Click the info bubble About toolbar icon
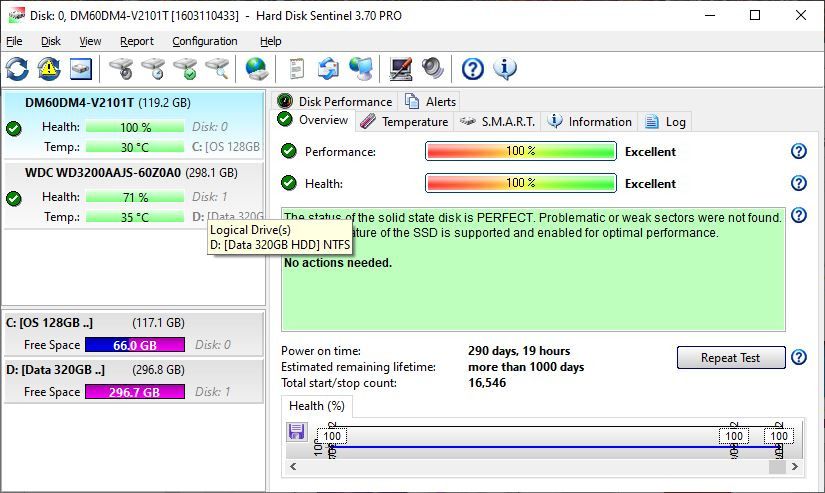Viewport: 825px width, 493px height. point(505,69)
